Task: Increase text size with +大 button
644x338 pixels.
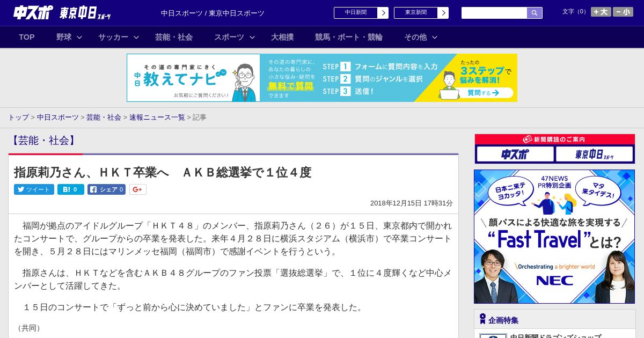Action: point(601,12)
